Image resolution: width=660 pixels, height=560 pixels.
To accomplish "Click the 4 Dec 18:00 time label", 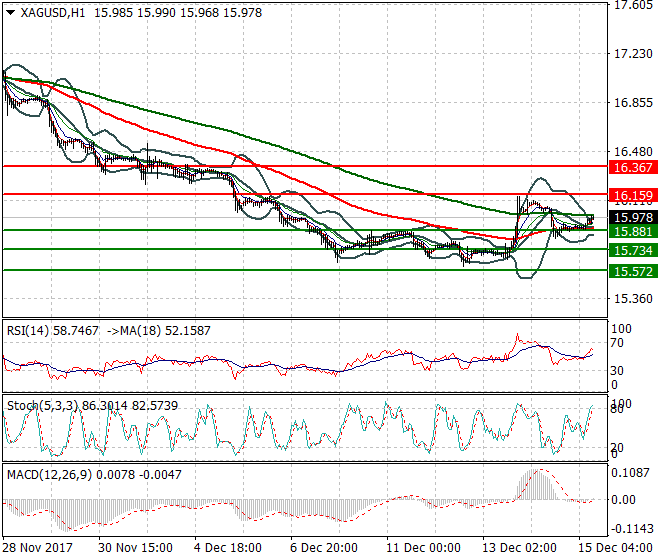I will pyautogui.click(x=228, y=548).
